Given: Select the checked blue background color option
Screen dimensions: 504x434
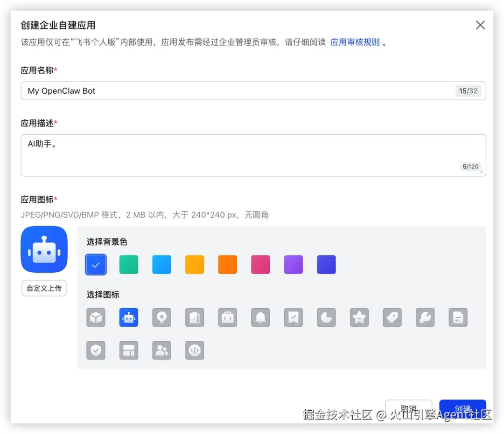Looking at the screenshot, I should (96, 264).
